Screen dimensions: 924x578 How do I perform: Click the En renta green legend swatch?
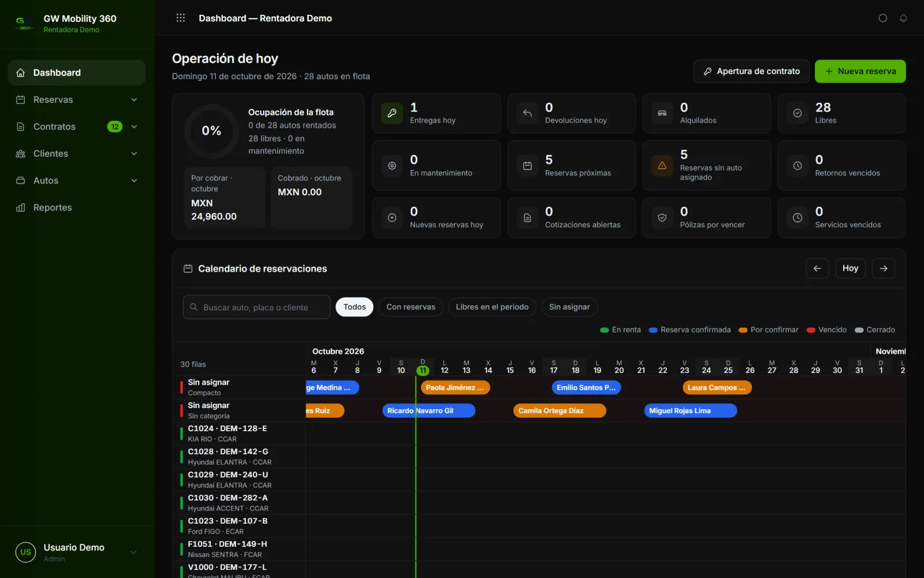605,330
